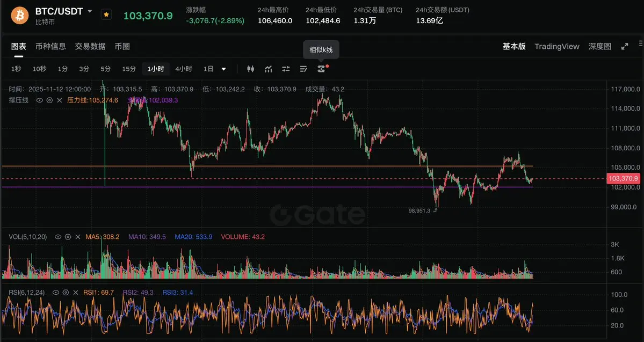Click the MA10: 349.5 value
Image resolution: width=644 pixels, height=342 pixels.
click(147, 237)
